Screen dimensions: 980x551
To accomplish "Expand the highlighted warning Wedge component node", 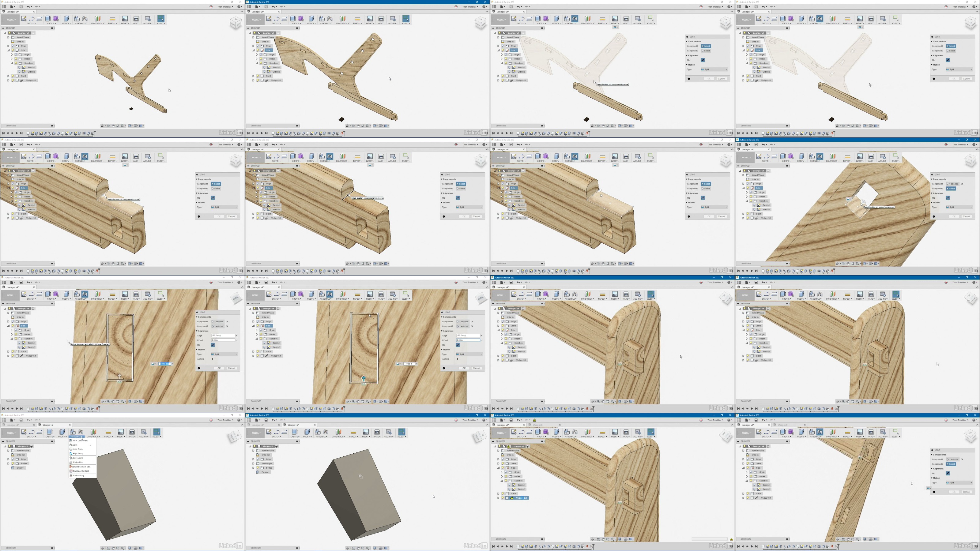I will [498, 498].
